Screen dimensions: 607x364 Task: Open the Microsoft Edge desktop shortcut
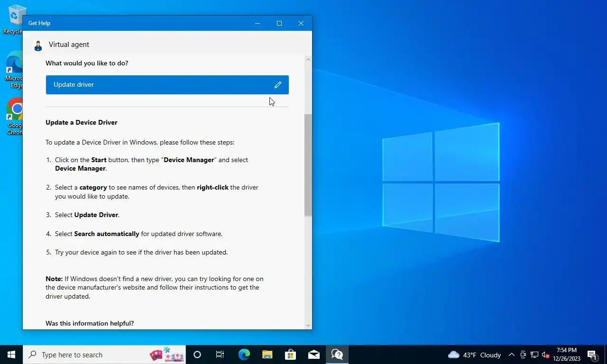[x=14, y=70]
